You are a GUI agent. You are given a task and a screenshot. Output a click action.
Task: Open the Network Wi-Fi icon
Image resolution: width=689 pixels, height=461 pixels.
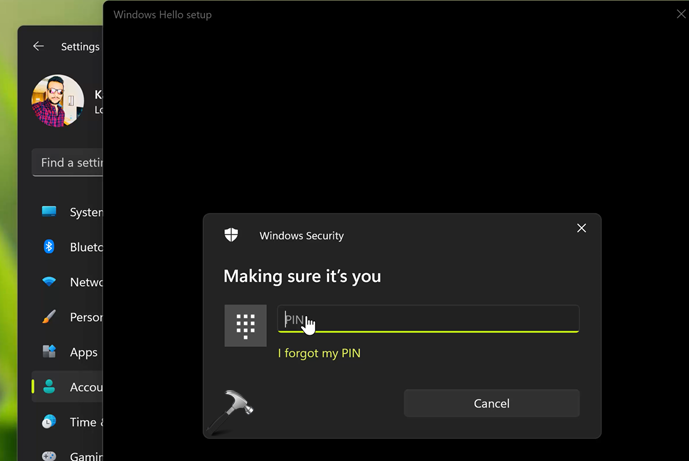[x=49, y=282]
